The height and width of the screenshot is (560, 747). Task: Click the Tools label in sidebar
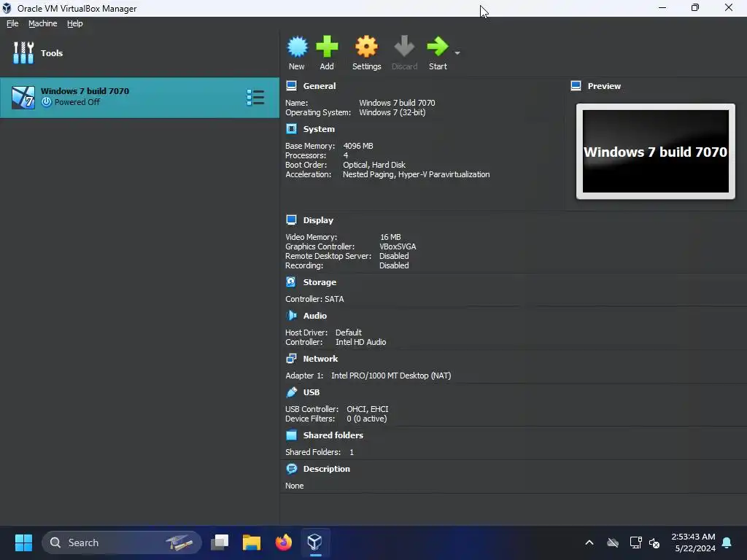coord(52,53)
